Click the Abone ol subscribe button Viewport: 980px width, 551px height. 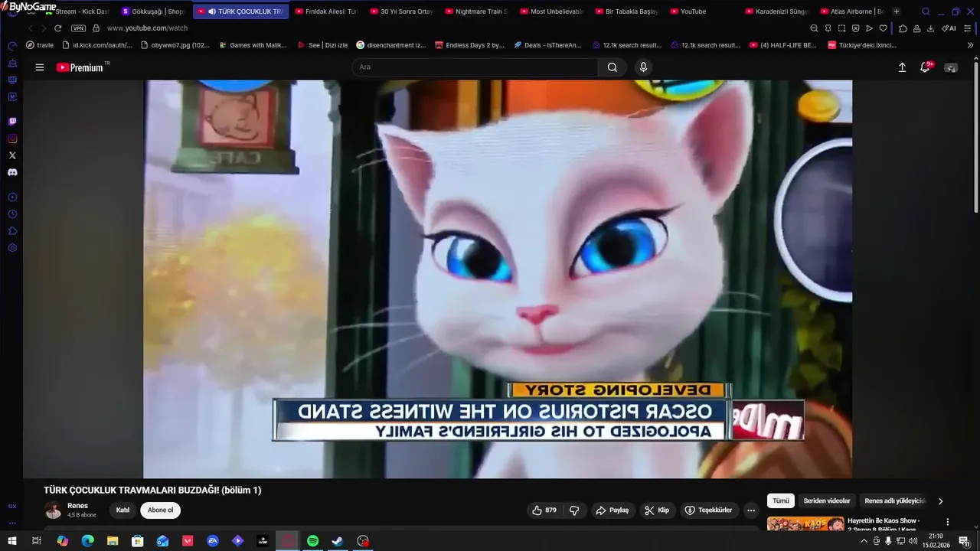point(160,510)
